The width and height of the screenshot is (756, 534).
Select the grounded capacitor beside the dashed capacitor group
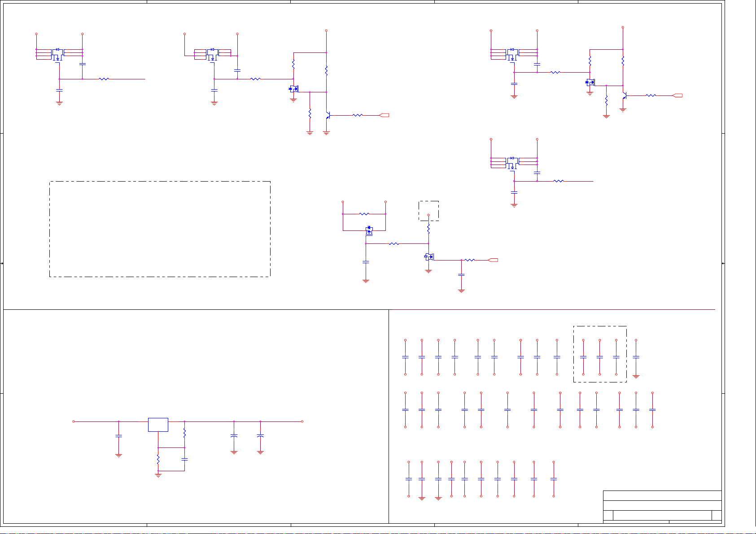pos(636,357)
